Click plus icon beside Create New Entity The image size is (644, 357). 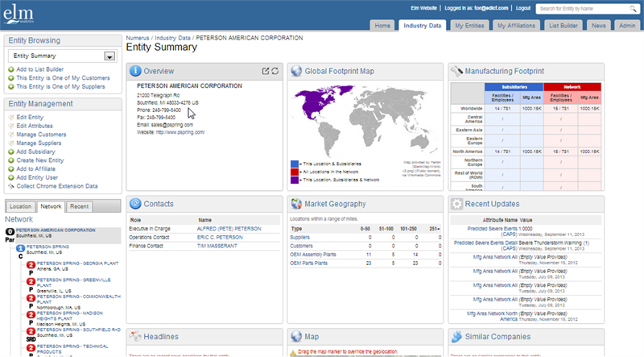11,160
